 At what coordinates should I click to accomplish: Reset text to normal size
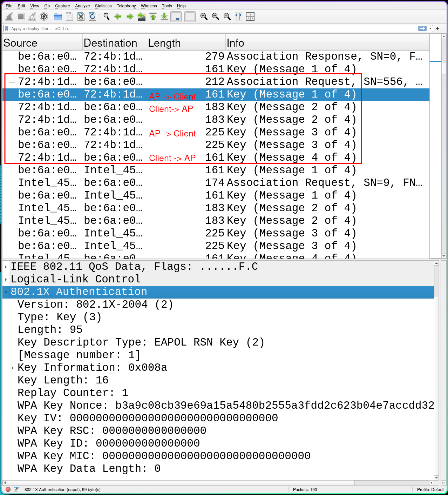(227, 16)
